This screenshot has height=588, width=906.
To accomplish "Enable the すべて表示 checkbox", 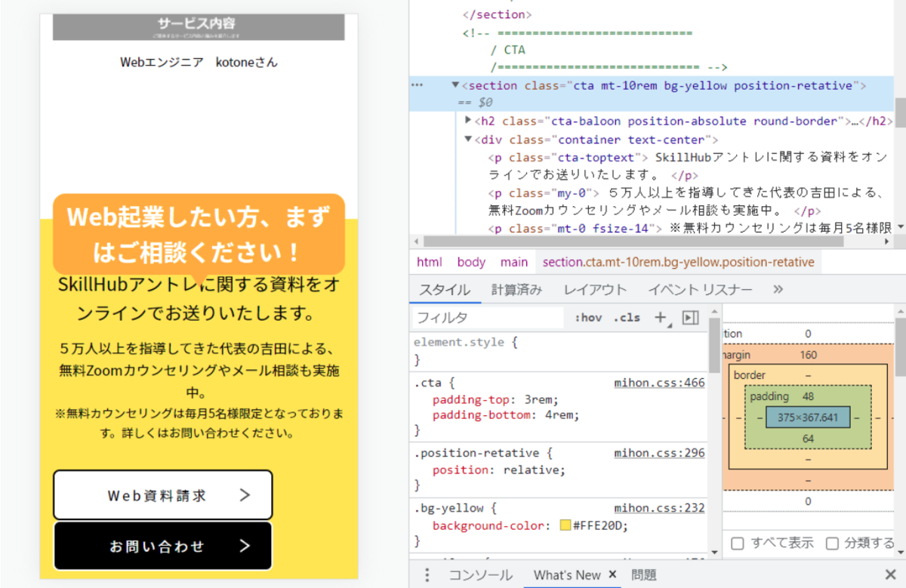I will (738, 543).
